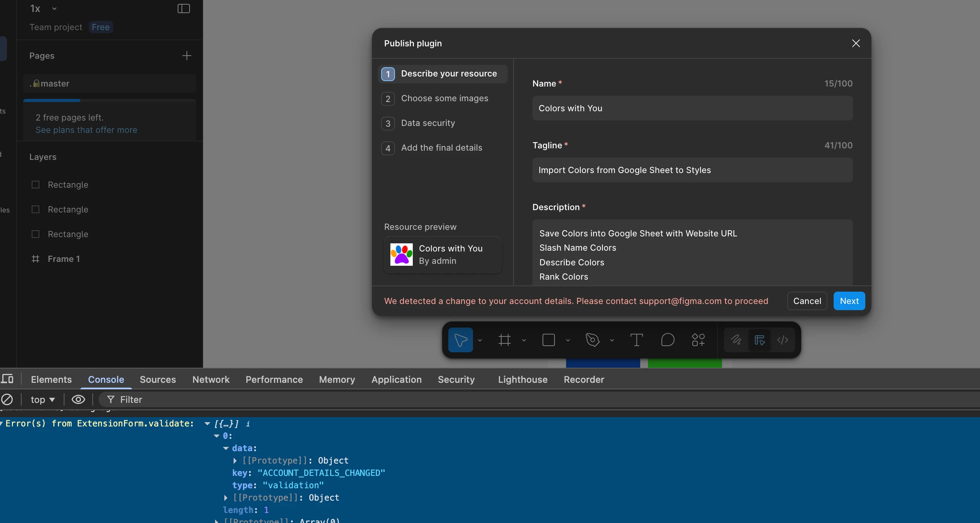Collapse the data object in console
The width and height of the screenshot is (980, 523).
coord(226,448)
